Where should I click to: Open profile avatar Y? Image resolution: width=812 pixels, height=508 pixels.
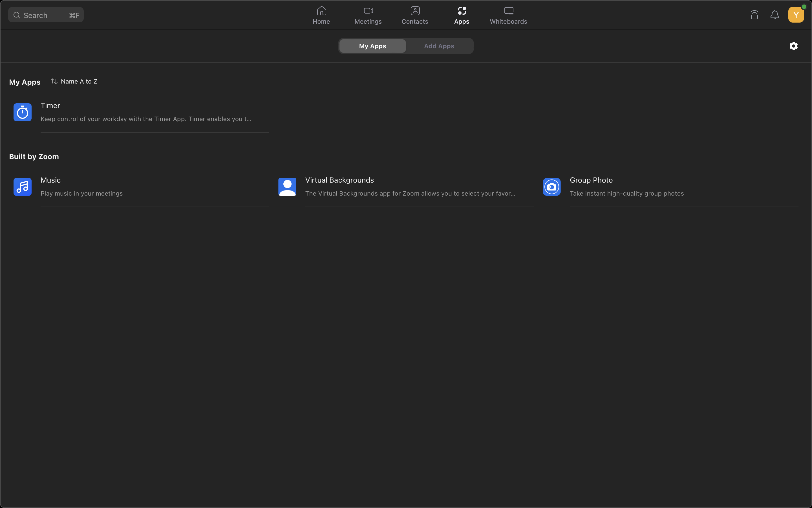pos(796,15)
